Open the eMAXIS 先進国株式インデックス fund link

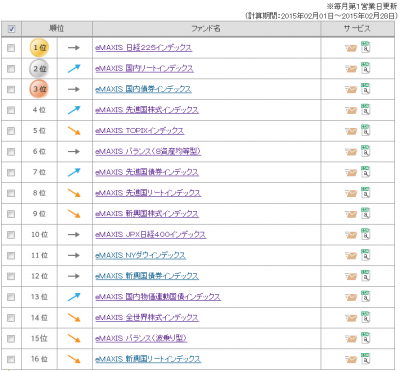click(147, 110)
